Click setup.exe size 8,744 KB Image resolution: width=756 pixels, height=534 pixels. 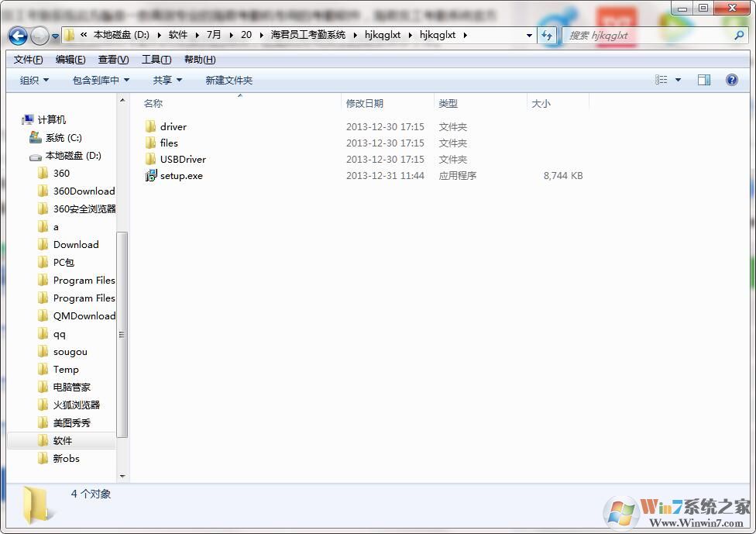[x=562, y=176]
